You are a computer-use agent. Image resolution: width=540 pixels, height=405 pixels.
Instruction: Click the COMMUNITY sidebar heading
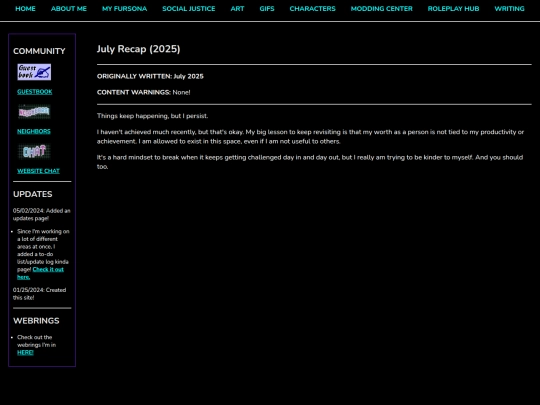pyautogui.click(x=39, y=51)
